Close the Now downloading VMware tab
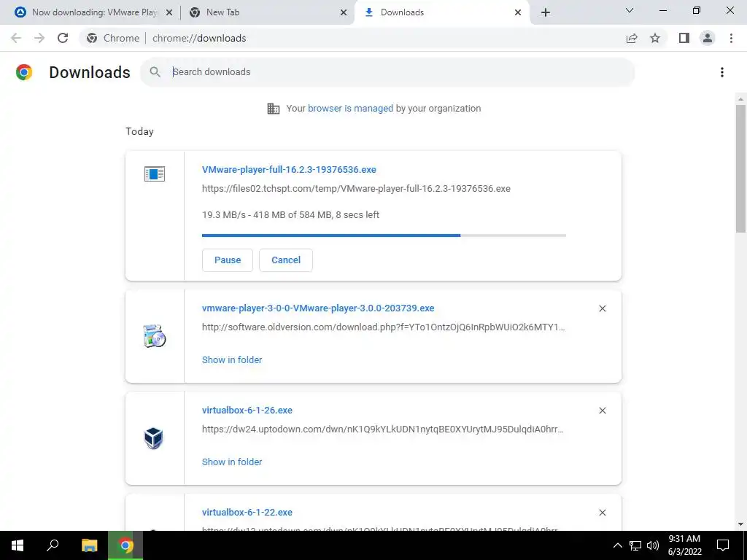 point(169,12)
